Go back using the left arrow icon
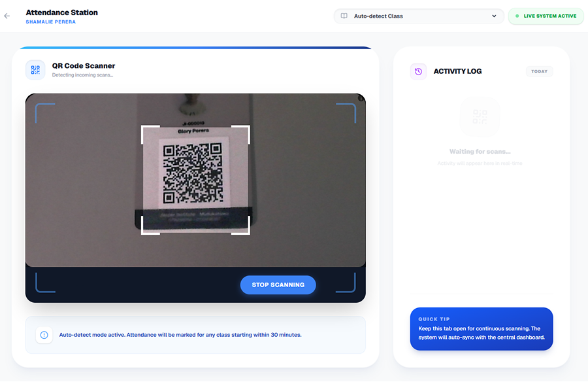Viewport: 588px width, 382px height. pyautogui.click(x=7, y=16)
